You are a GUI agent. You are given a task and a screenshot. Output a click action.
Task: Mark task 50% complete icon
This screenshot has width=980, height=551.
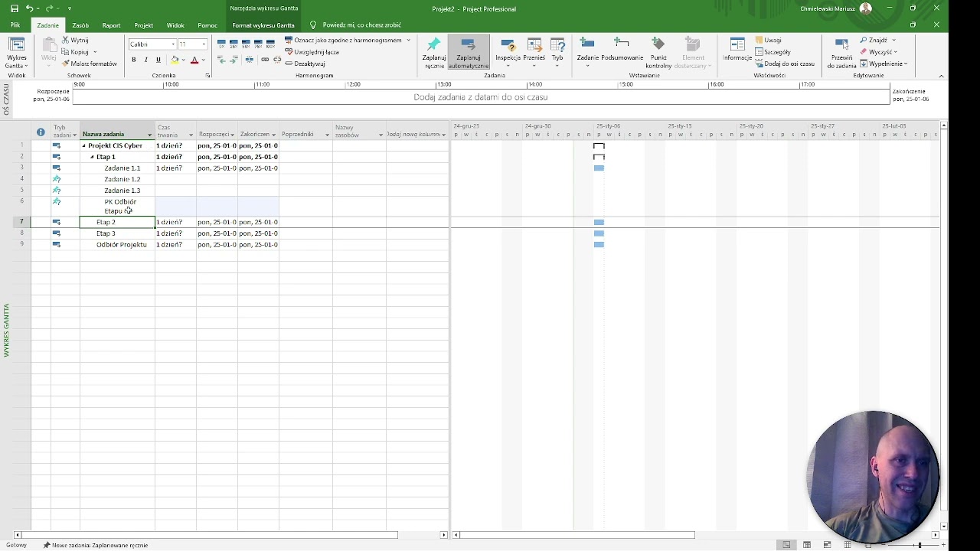[x=246, y=44]
